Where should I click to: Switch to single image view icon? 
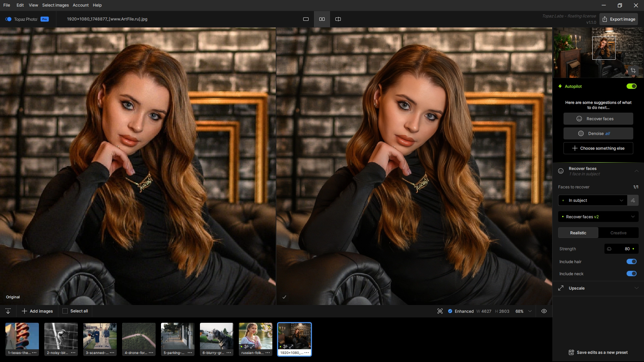point(306,19)
